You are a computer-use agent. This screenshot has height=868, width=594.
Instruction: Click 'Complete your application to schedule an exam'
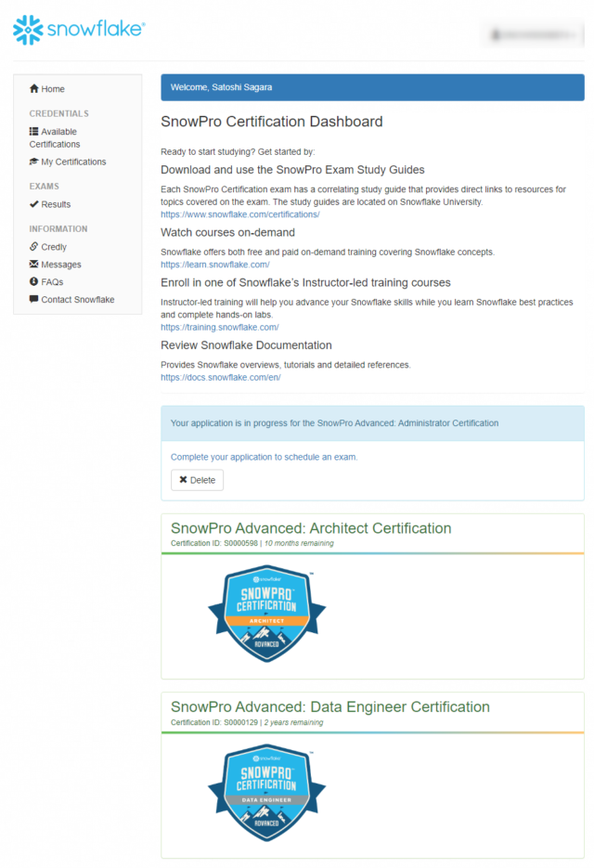pos(265,457)
